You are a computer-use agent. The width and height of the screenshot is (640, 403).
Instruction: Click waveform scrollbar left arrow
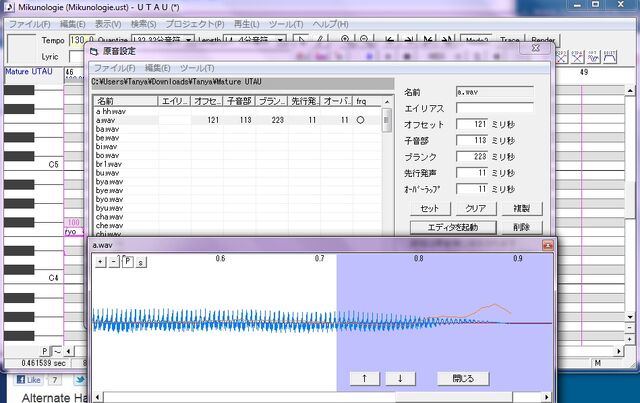tap(98, 396)
